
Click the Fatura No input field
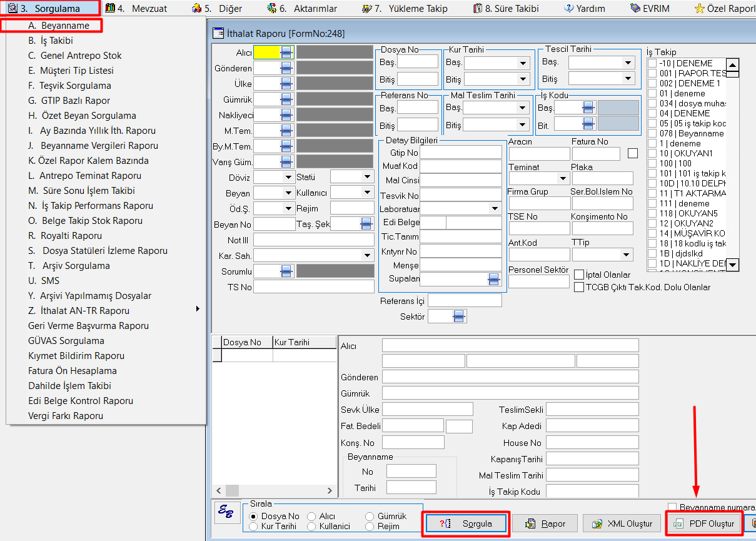point(595,154)
